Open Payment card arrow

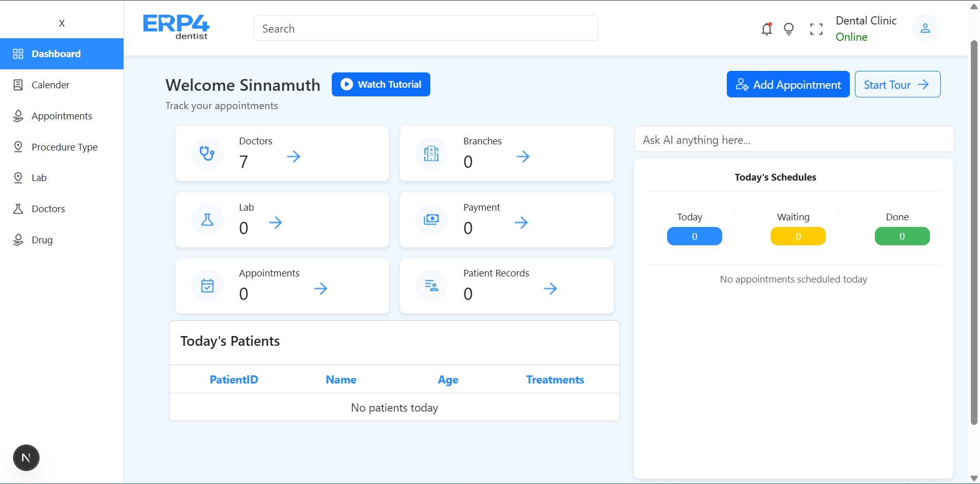click(x=521, y=222)
